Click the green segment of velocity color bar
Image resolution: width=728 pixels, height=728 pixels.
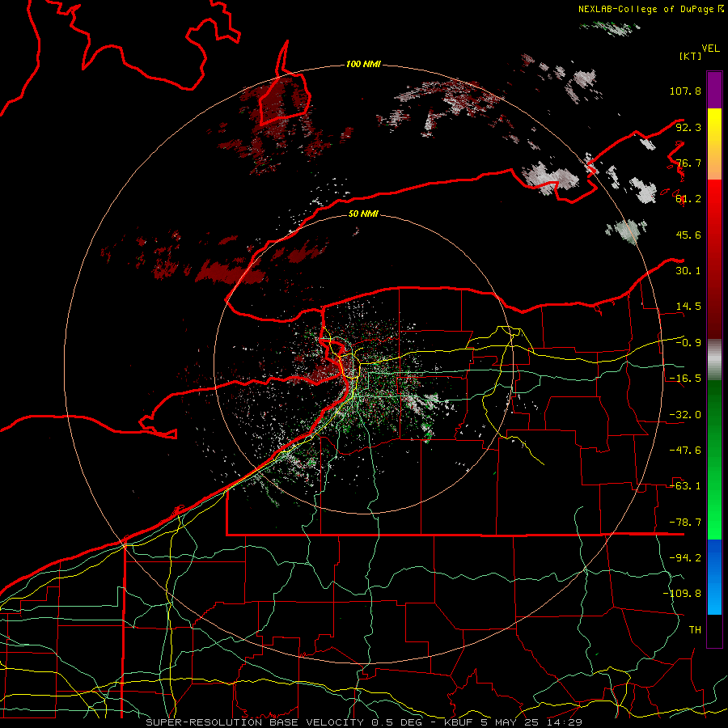point(714,459)
